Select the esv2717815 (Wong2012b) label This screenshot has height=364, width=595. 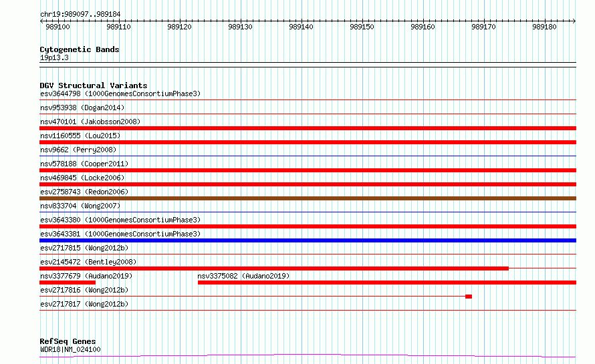coord(84,248)
